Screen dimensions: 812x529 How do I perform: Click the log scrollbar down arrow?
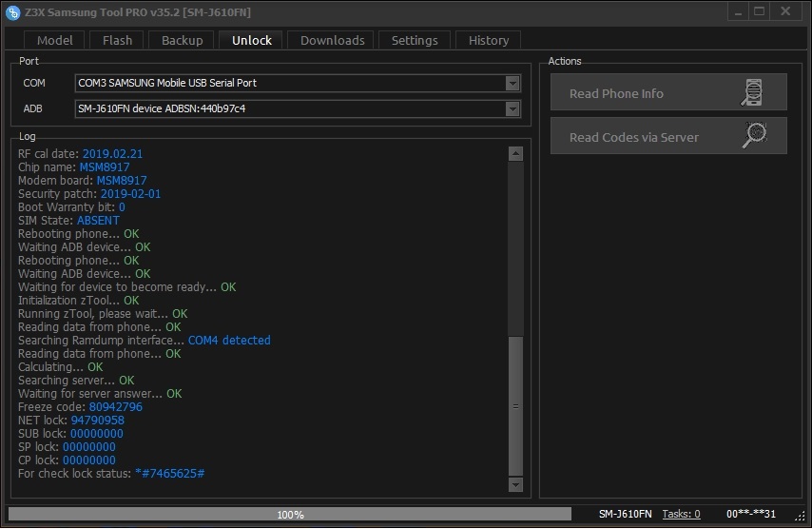tap(515, 484)
